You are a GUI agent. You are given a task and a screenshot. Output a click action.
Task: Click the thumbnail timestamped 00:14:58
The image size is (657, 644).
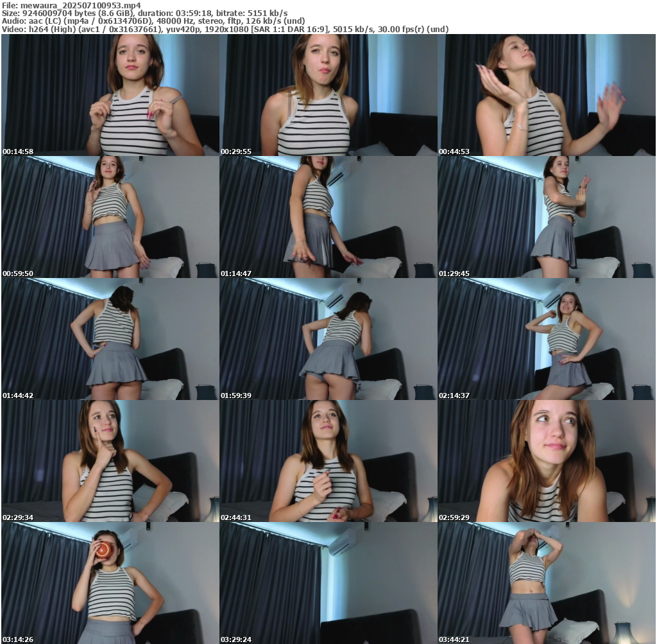[110, 95]
